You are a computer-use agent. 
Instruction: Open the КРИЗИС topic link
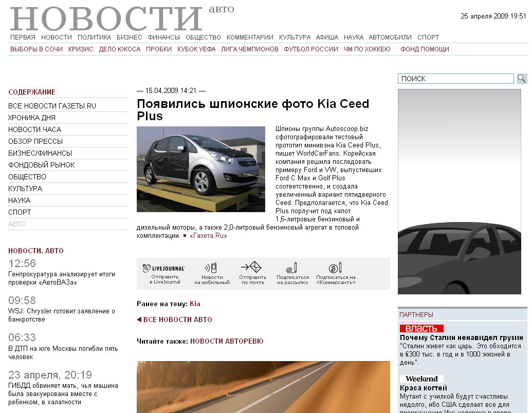coord(81,49)
